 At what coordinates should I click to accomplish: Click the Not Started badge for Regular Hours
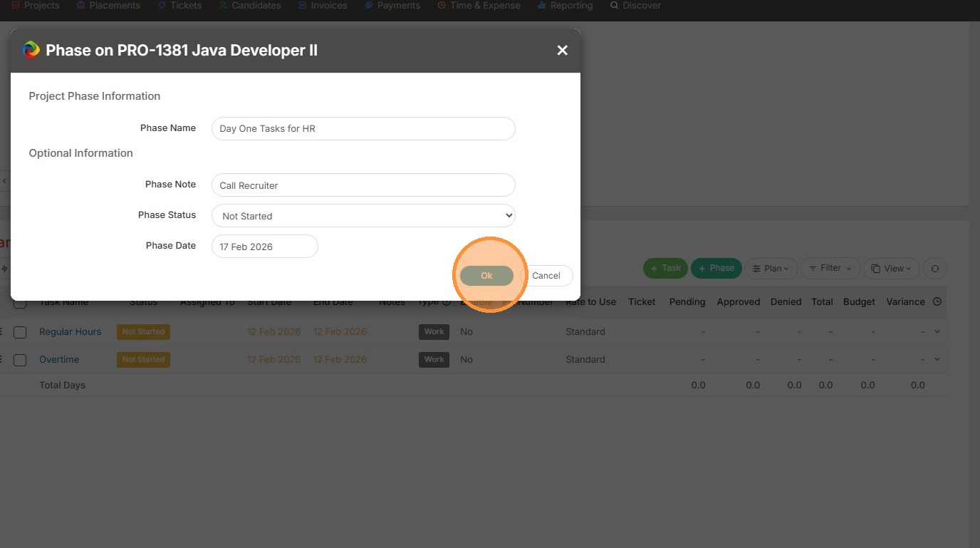tap(143, 332)
